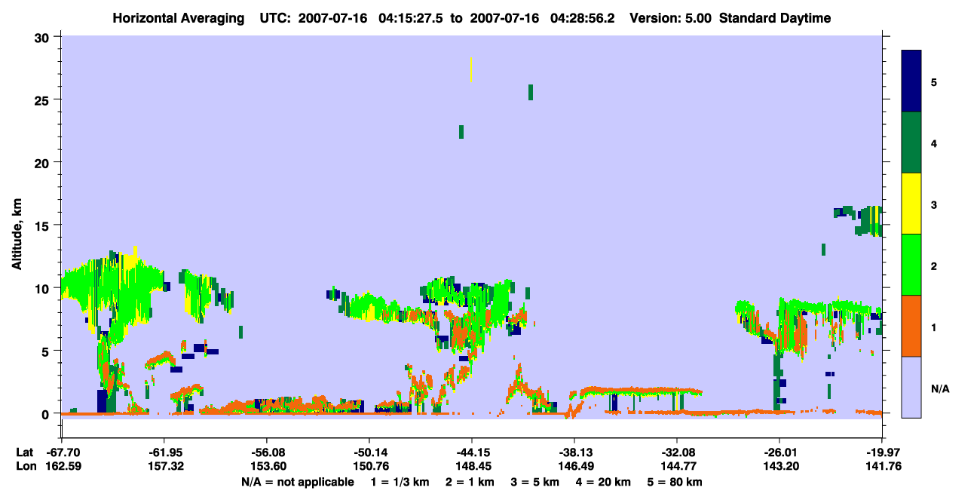This screenshot has height=503, width=980.
Task: Click the orange colorbar segment labeled 1
Action: (x=911, y=326)
